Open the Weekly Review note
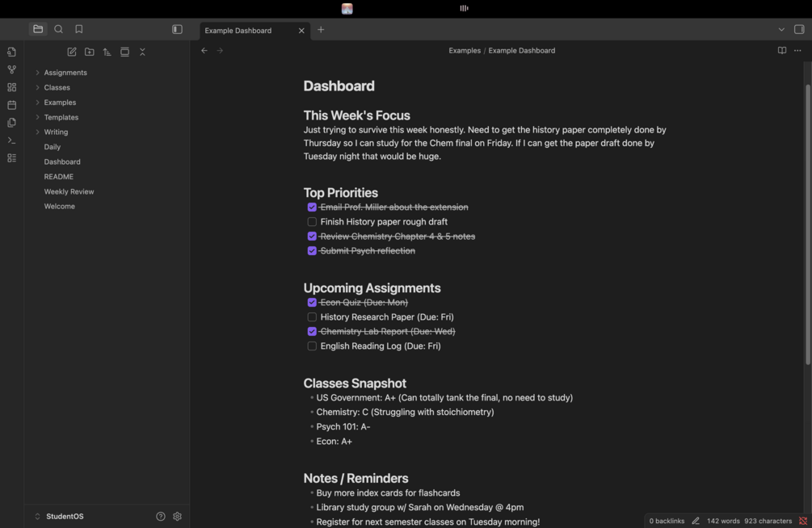812x528 pixels. click(69, 191)
